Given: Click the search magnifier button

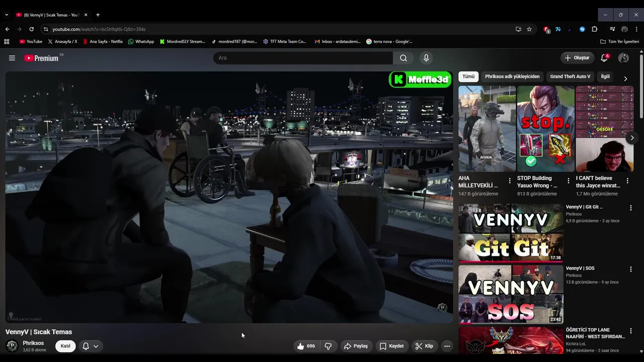Looking at the screenshot, I should coord(404,58).
